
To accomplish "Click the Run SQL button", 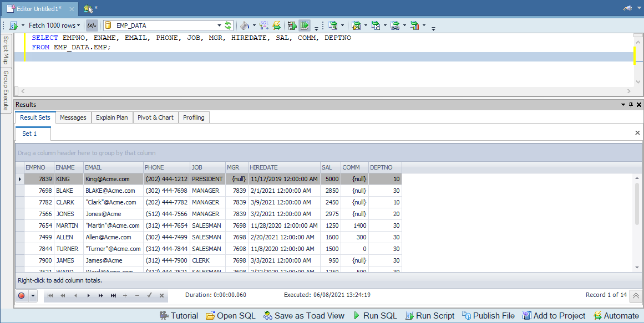I will [375, 316].
